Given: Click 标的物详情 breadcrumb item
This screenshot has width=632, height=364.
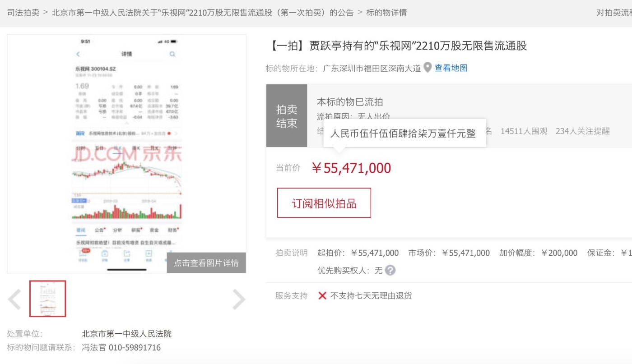Looking at the screenshot, I should coord(386,13).
